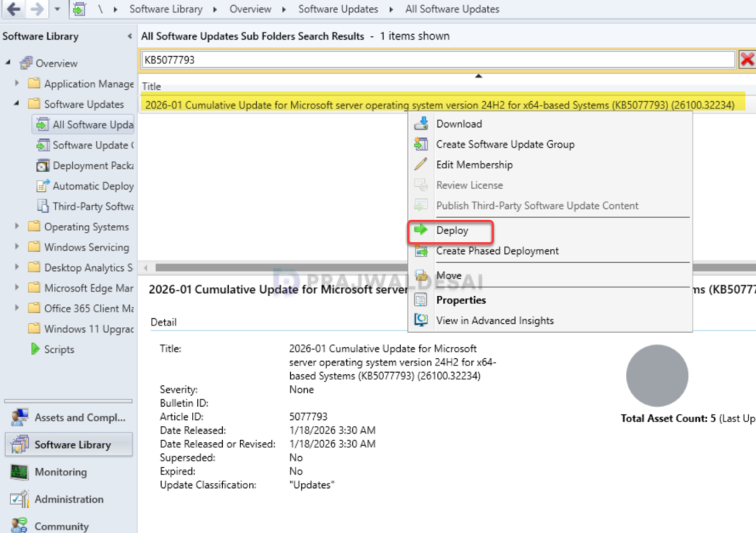Open Third-Party Software catalog icon
Image resolution: width=756 pixels, height=533 pixels.
click(42, 206)
